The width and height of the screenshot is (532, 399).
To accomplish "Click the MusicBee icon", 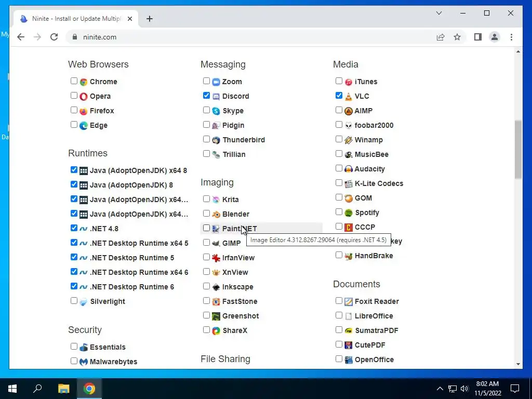I will click(x=349, y=155).
